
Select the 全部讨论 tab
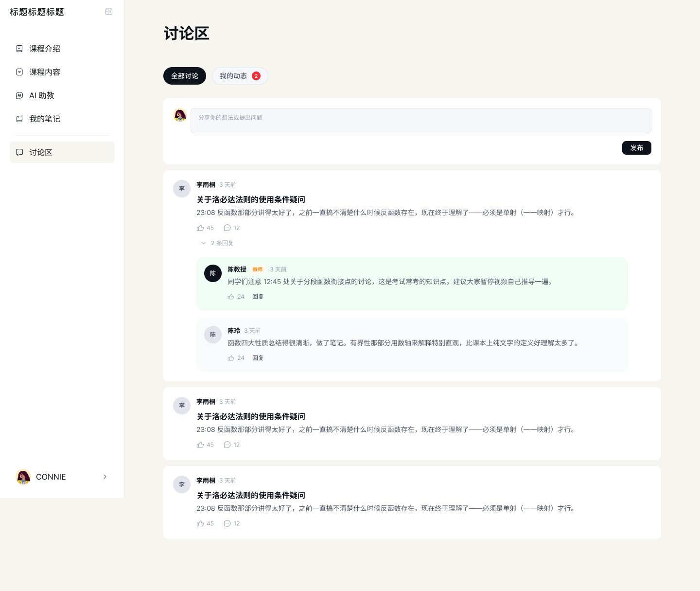[x=185, y=76]
